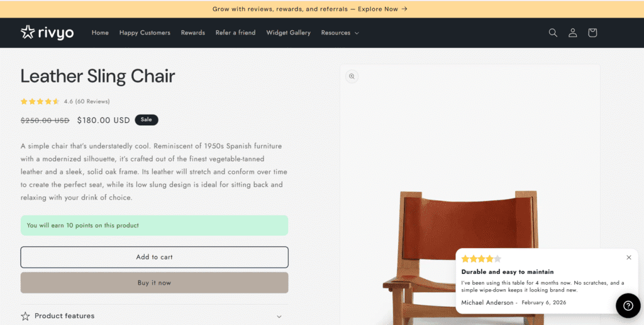644x325 pixels.
Task: Open the help question mark widget
Action: point(628,305)
